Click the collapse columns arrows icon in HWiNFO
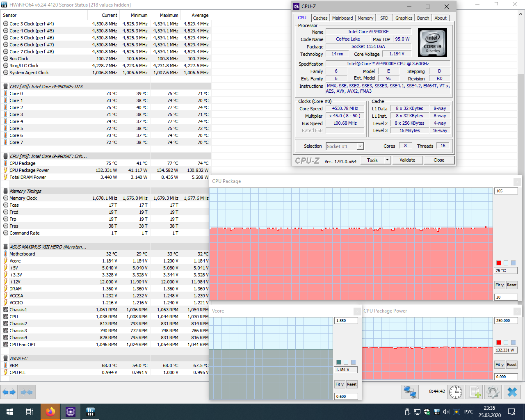 [x=27, y=392]
